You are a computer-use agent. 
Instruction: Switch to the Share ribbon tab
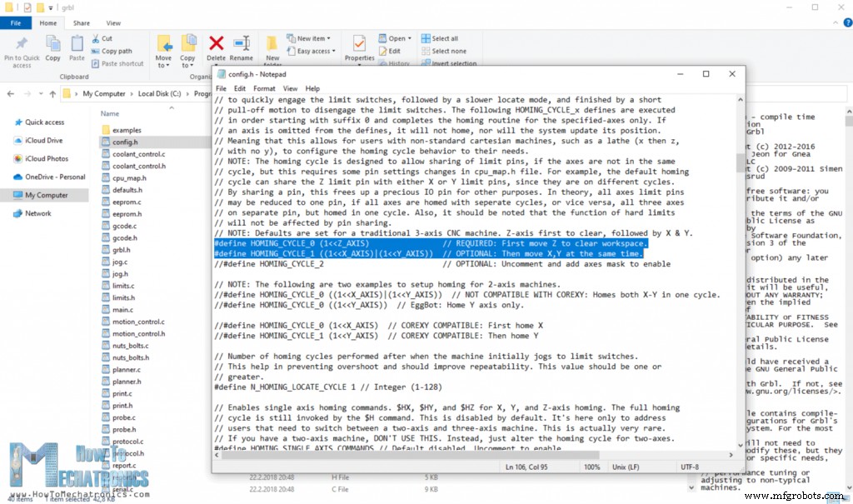[81, 23]
